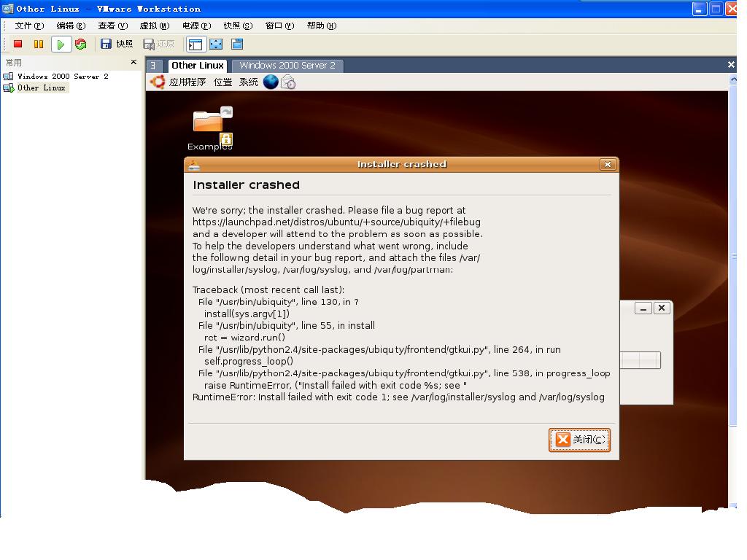The height and width of the screenshot is (560, 747).
Task: Open the 文件(F) menu
Action: pos(29,26)
